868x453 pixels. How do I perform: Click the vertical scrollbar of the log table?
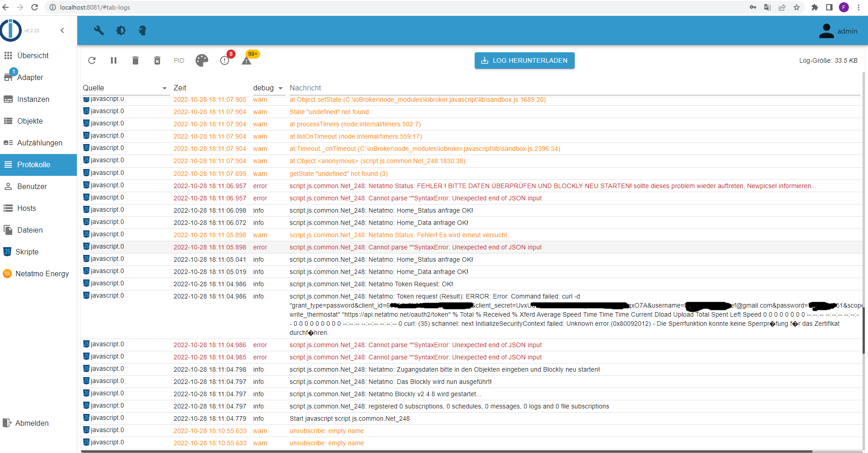pos(863,330)
